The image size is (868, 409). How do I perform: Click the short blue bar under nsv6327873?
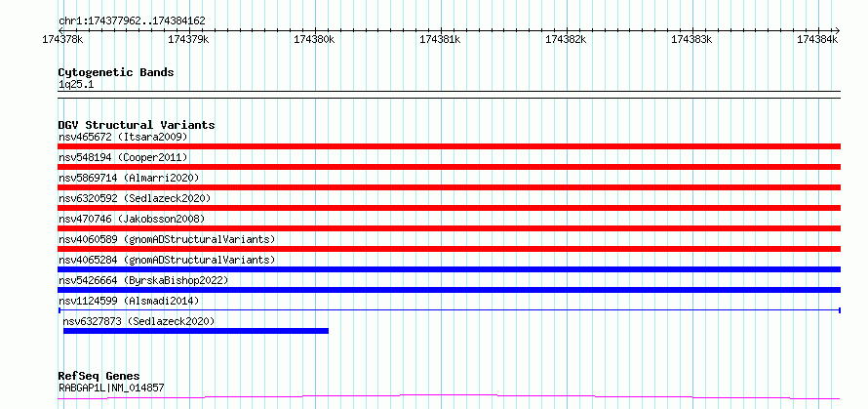196,331
